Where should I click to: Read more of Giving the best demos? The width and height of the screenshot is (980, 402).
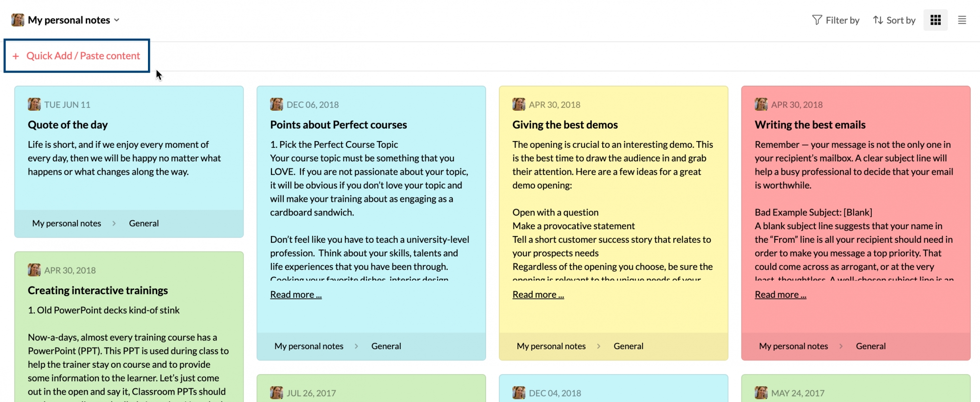tap(538, 294)
